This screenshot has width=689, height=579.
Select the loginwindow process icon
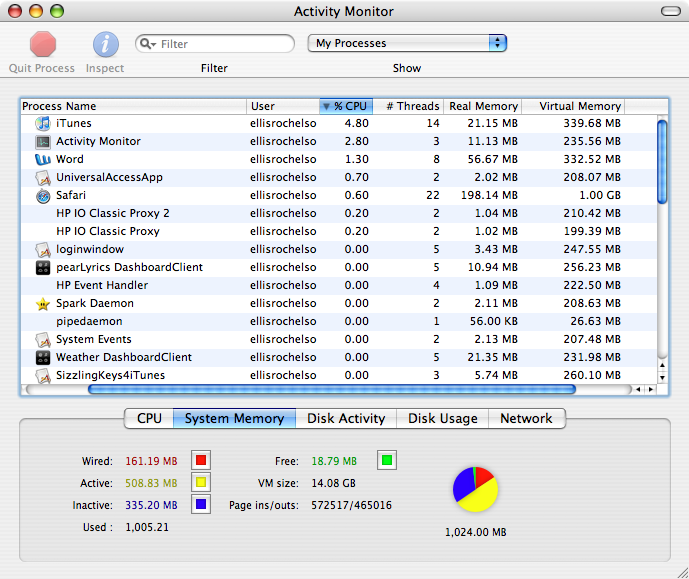pos(43,250)
